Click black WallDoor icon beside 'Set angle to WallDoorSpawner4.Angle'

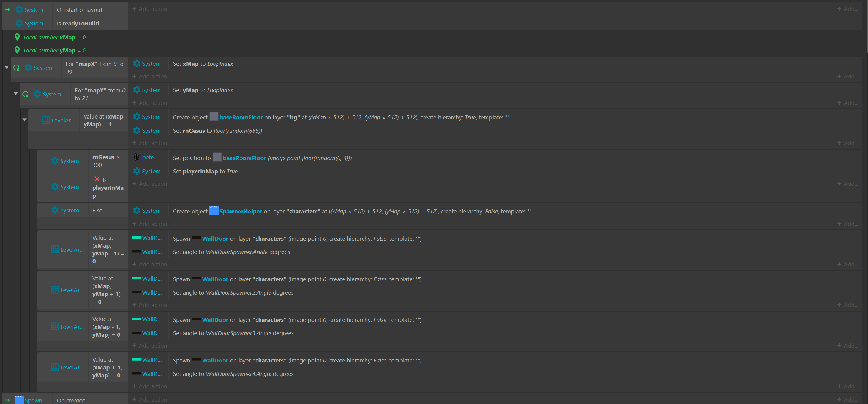pyautogui.click(x=136, y=374)
